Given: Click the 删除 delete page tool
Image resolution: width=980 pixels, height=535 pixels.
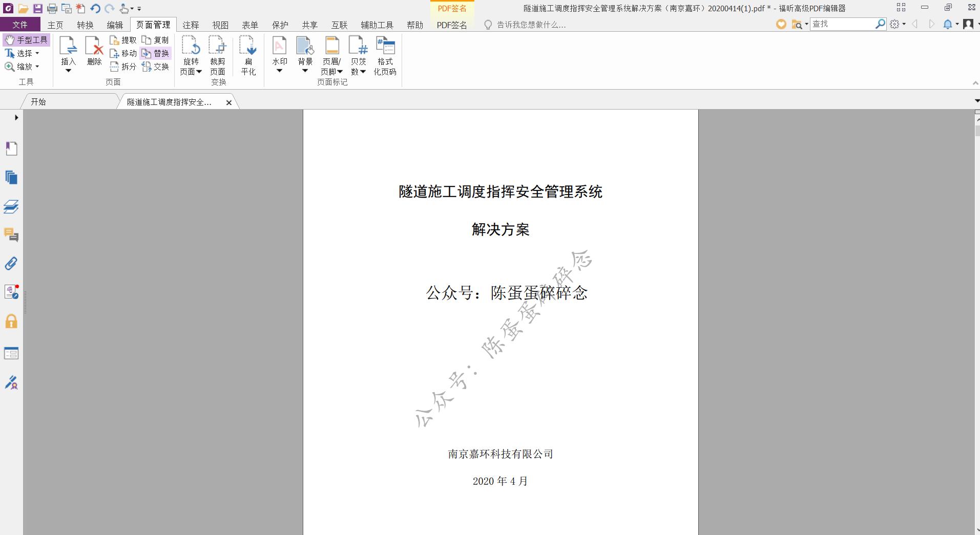Looking at the screenshot, I should 94,53.
